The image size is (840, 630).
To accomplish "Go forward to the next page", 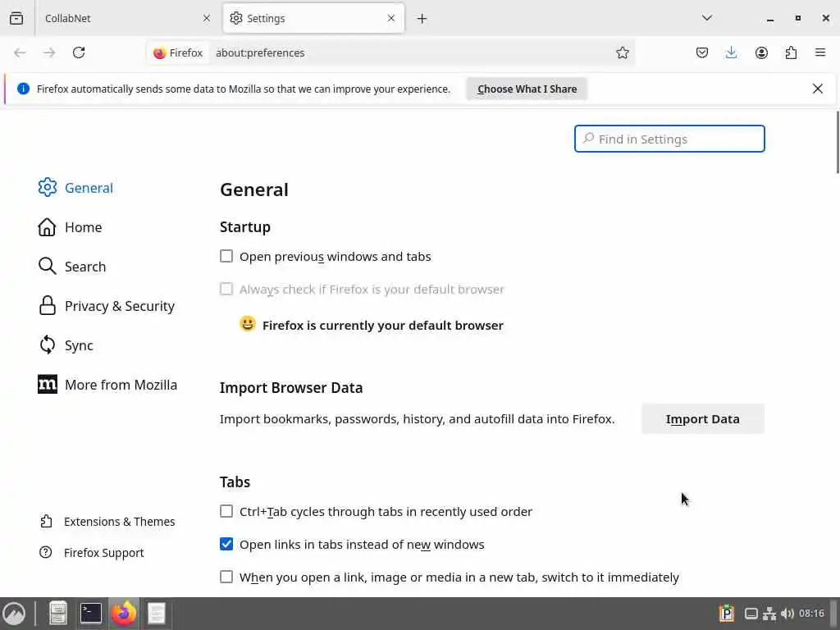I will click(x=49, y=52).
